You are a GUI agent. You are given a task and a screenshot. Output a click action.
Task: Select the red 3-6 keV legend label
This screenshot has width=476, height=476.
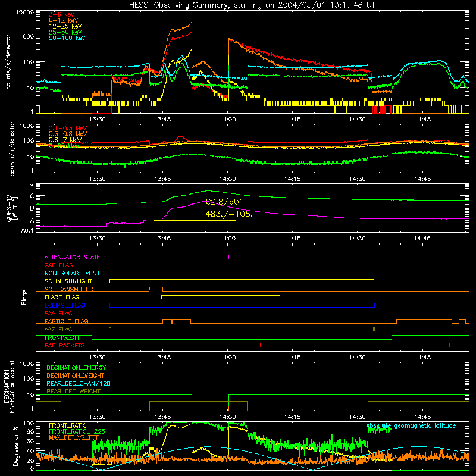coord(62,14)
